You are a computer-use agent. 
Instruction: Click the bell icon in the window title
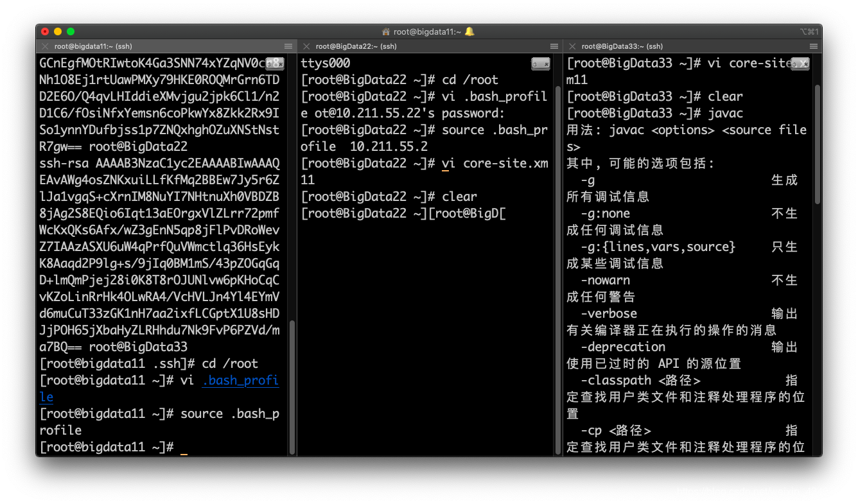pyautogui.click(x=469, y=31)
